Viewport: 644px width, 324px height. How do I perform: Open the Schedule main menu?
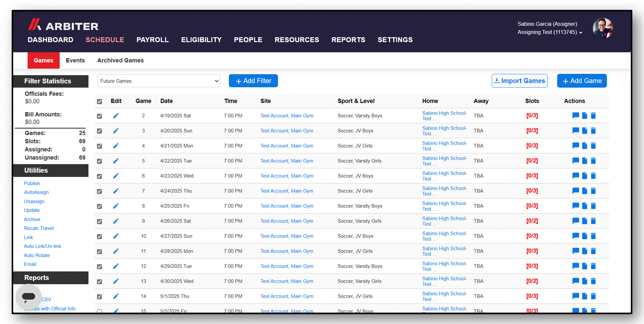point(105,40)
